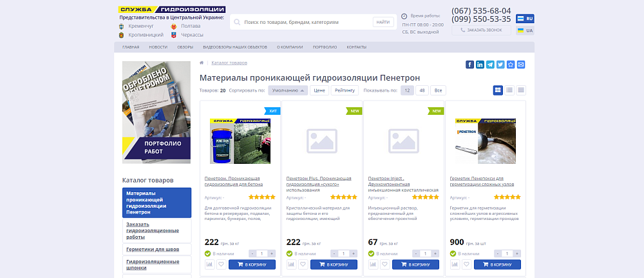Switch to compact table view
Image resolution: width=644 pixels, height=278 pixels.
point(520,90)
